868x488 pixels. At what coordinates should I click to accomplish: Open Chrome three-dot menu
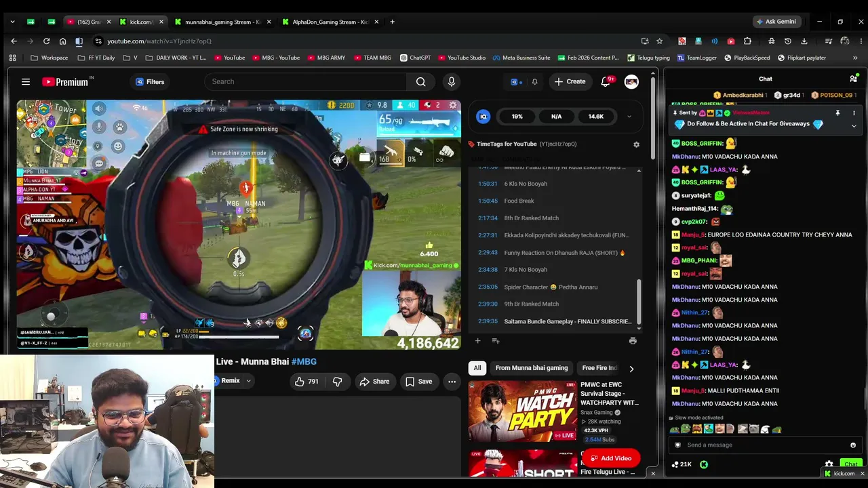click(x=861, y=41)
